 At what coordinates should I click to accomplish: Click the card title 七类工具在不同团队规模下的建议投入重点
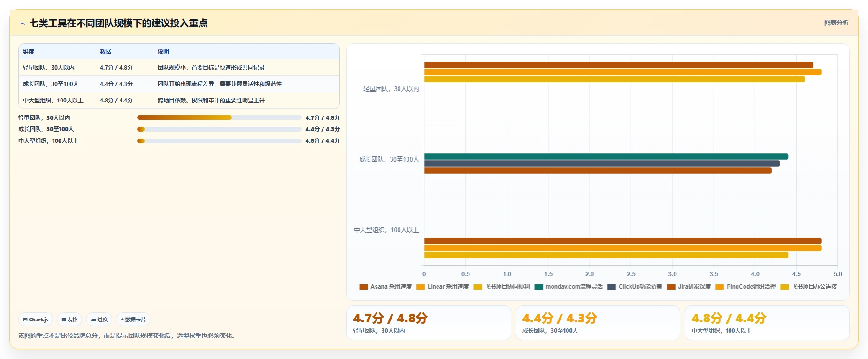118,23
